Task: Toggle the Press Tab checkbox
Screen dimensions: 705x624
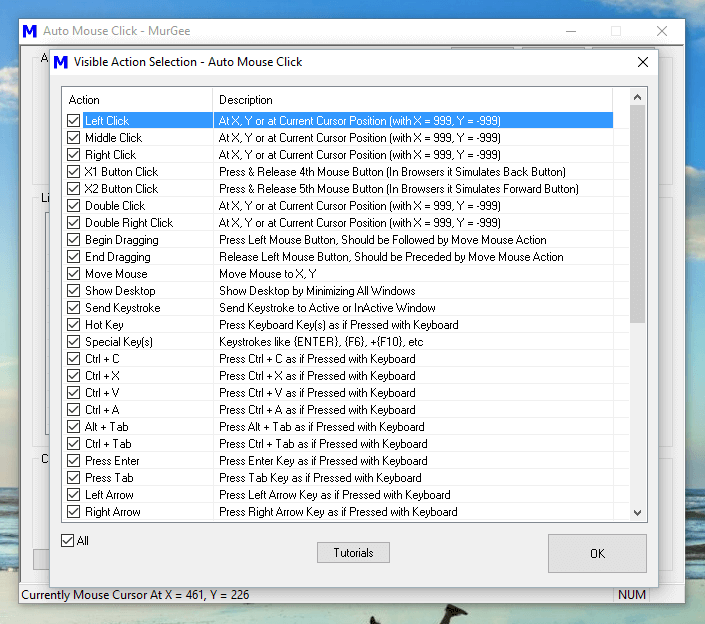Action: [73, 478]
